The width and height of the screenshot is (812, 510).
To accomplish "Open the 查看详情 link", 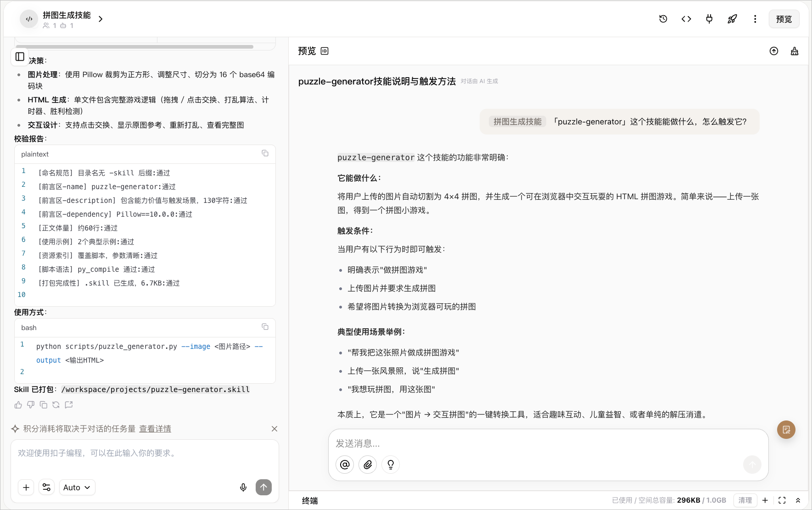I will click(x=155, y=429).
